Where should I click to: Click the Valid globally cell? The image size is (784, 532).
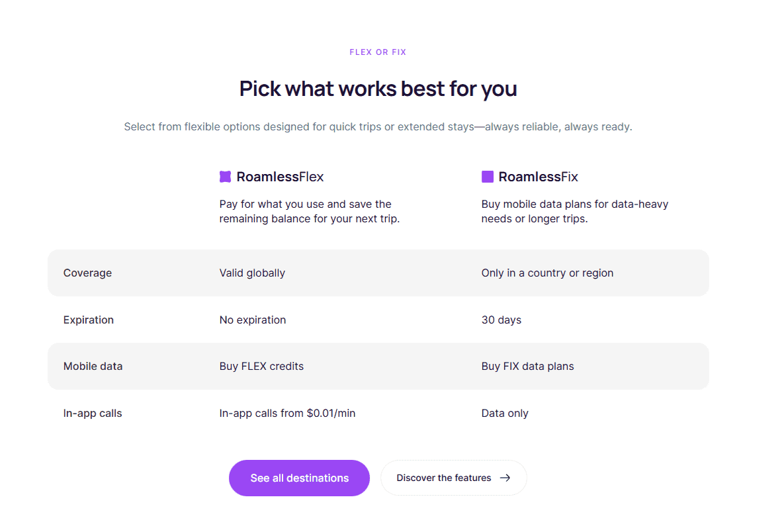(252, 273)
